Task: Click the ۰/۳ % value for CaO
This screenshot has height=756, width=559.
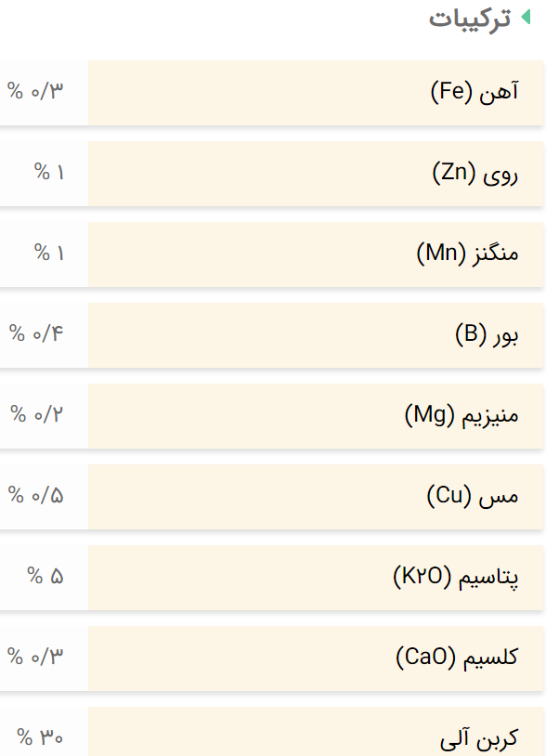Action: point(35,657)
